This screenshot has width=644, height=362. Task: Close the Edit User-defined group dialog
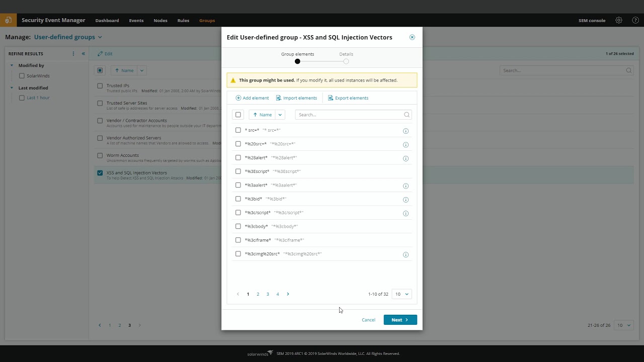coord(412,37)
